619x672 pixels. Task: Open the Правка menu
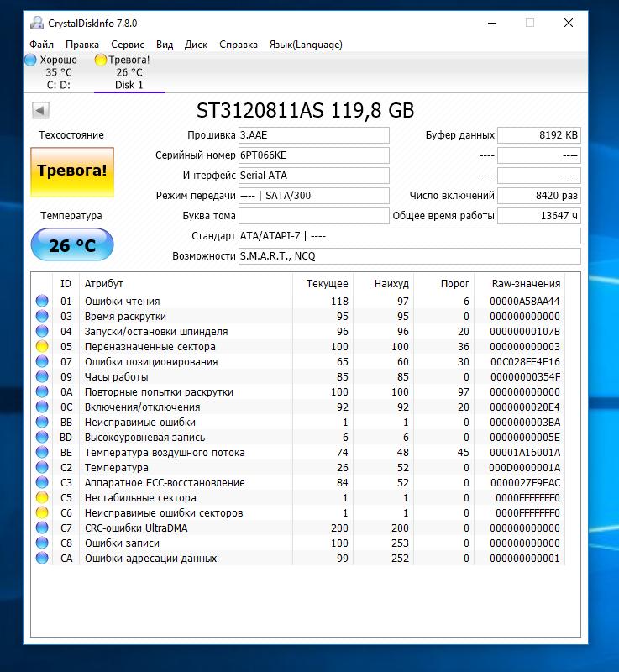pos(81,45)
